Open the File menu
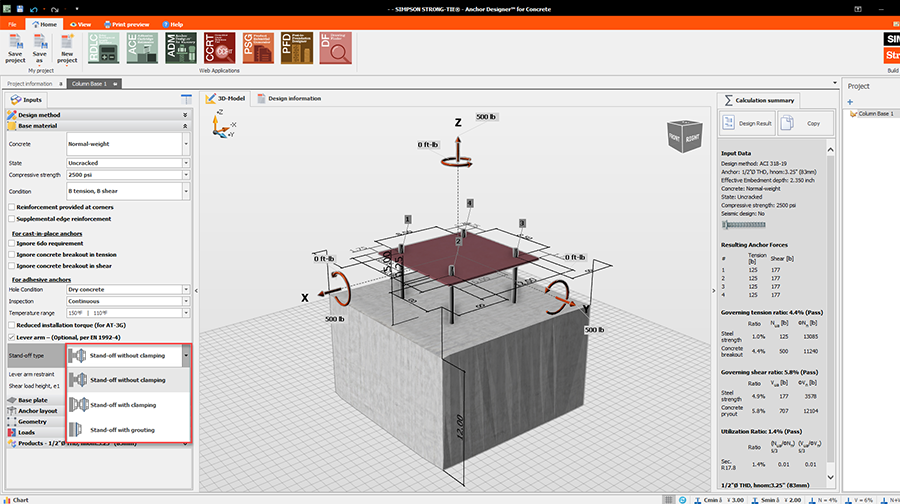This screenshot has width=900, height=504. click(x=12, y=24)
